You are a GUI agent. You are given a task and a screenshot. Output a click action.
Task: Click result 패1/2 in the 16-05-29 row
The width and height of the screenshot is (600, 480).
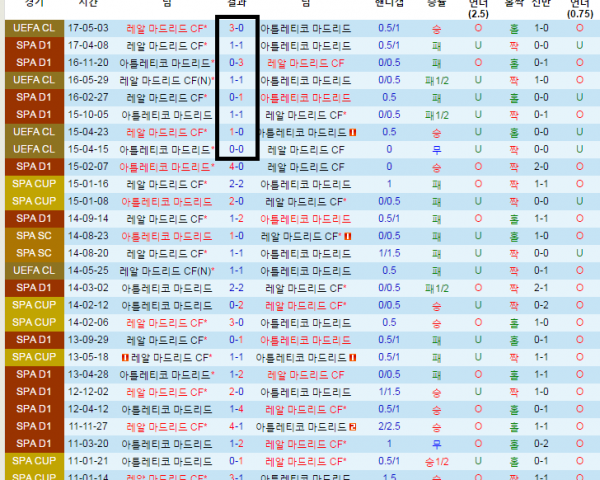coord(437,81)
